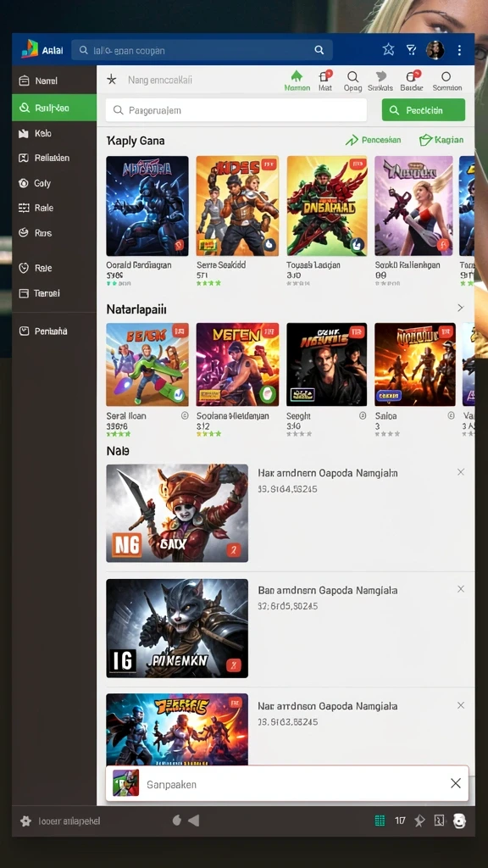The image size is (488, 868).
Task: Select the Bardre tab
Action: pos(412,81)
